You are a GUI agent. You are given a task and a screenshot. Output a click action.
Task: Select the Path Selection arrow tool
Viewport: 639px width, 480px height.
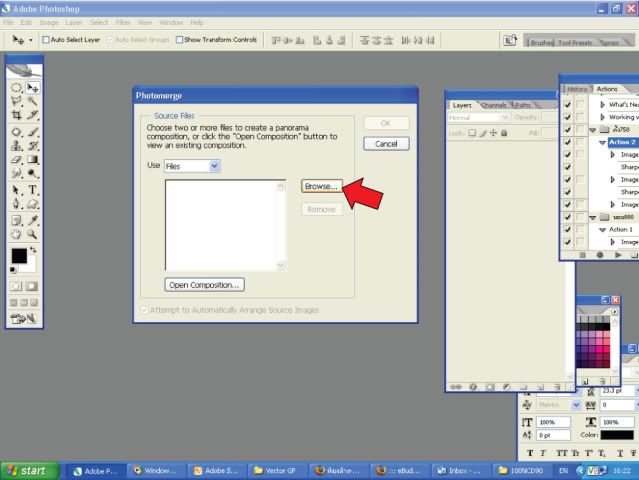(16, 190)
